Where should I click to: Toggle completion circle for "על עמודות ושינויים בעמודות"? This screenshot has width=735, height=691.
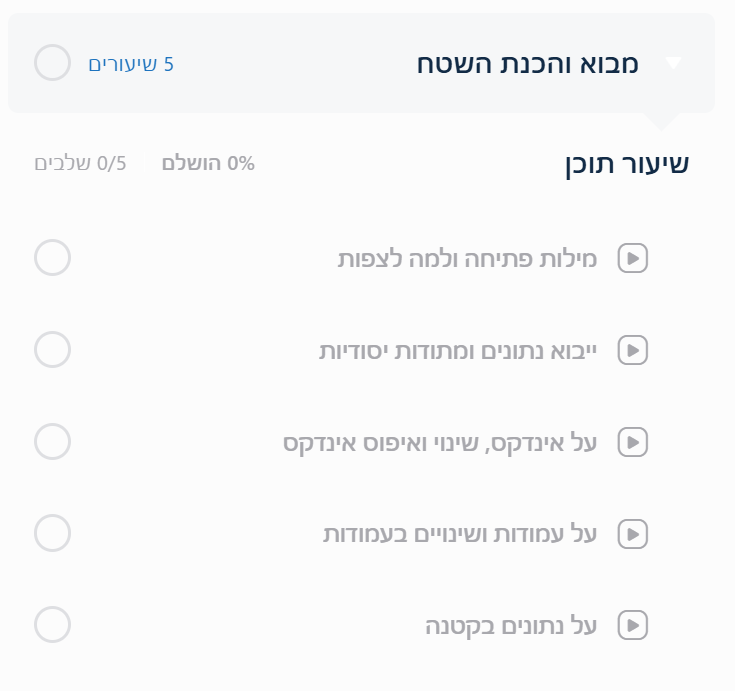tap(52, 533)
